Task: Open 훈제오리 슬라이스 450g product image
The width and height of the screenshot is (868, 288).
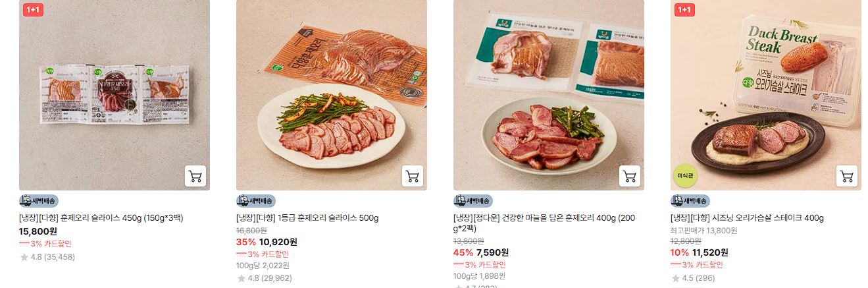Action: 115,95
